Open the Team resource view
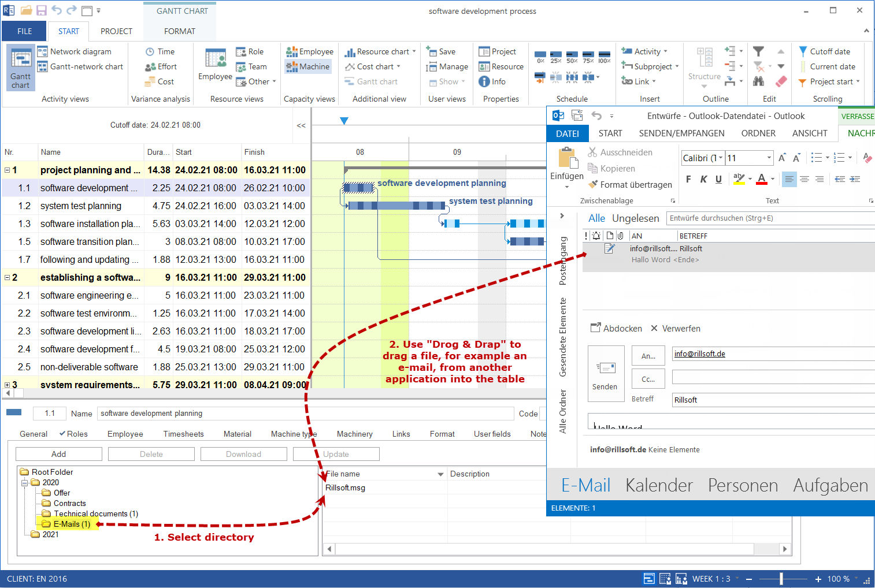This screenshot has width=875, height=588. click(x=251, y=66)
